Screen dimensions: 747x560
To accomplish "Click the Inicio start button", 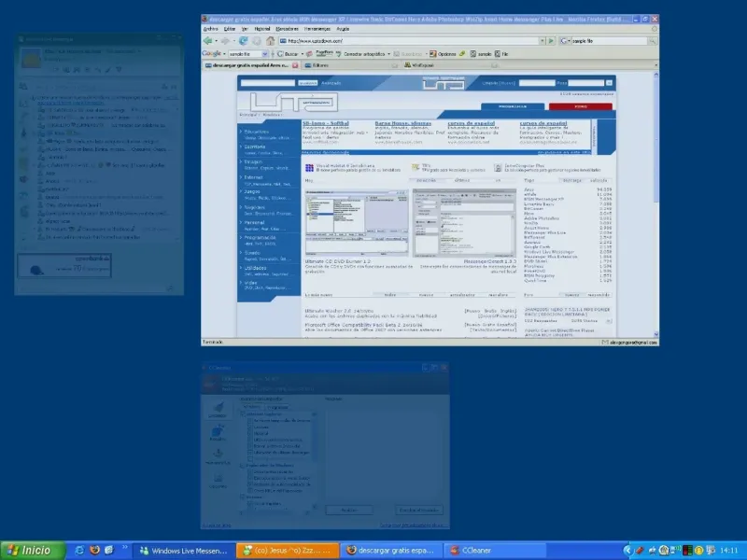I will point(33,551).
